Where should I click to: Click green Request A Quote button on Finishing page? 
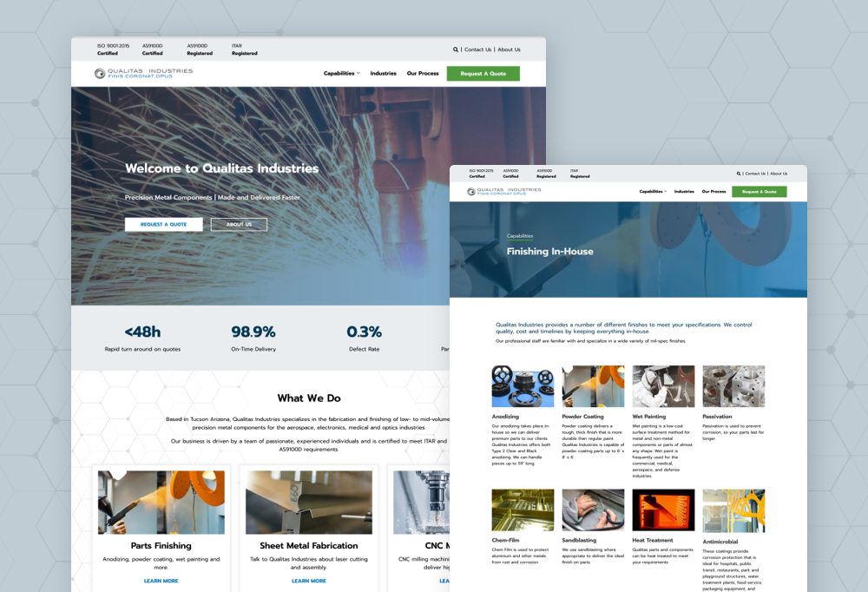click(759, 192)
